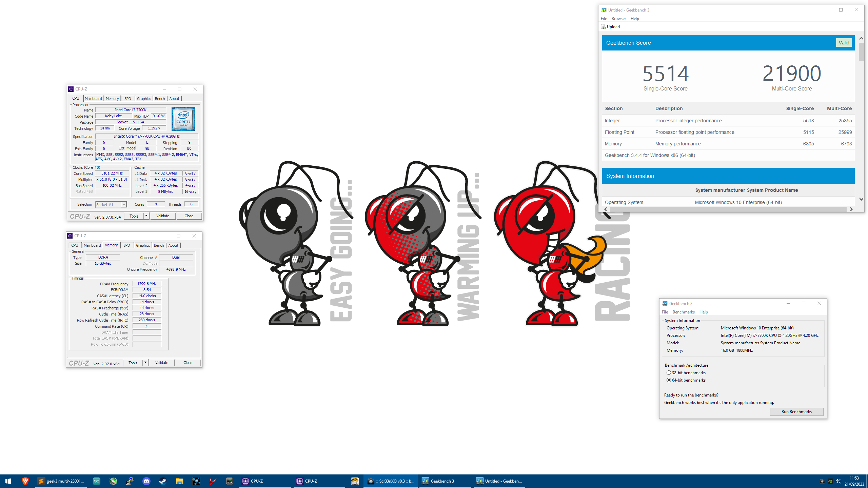
Task: Click the scroll down arrow in the Geekbench results window
Action: [x=861, y=199]
